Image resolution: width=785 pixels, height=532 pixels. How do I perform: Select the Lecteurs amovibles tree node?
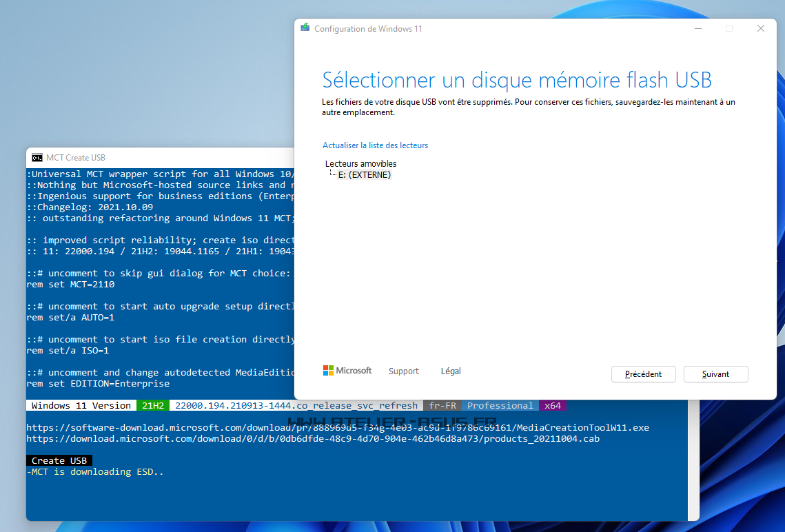coord(360,164)
